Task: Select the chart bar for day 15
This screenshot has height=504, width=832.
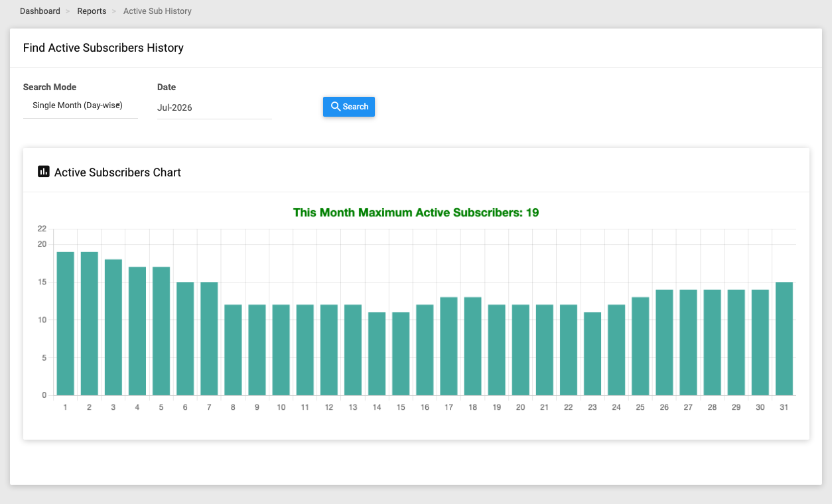Action: point(401,354)
